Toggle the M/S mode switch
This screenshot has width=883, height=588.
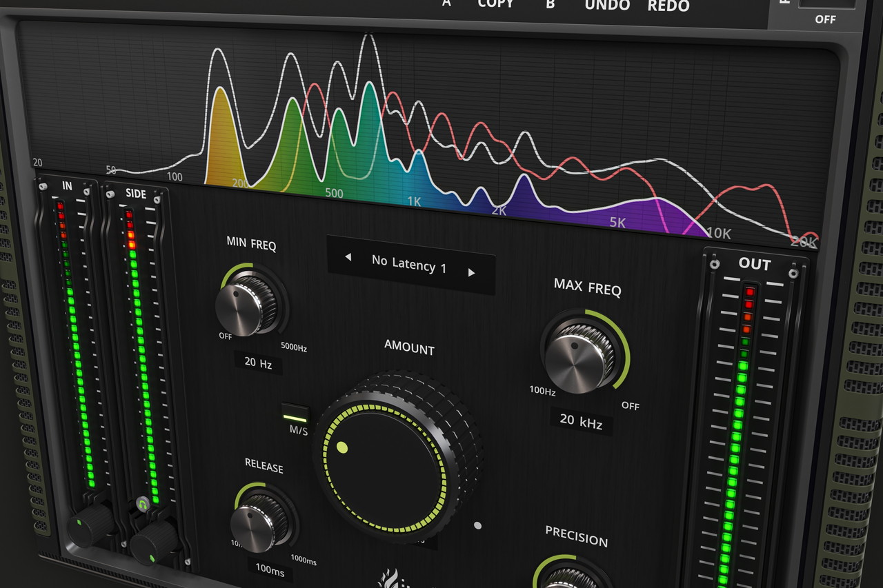[x=295, y=417]
